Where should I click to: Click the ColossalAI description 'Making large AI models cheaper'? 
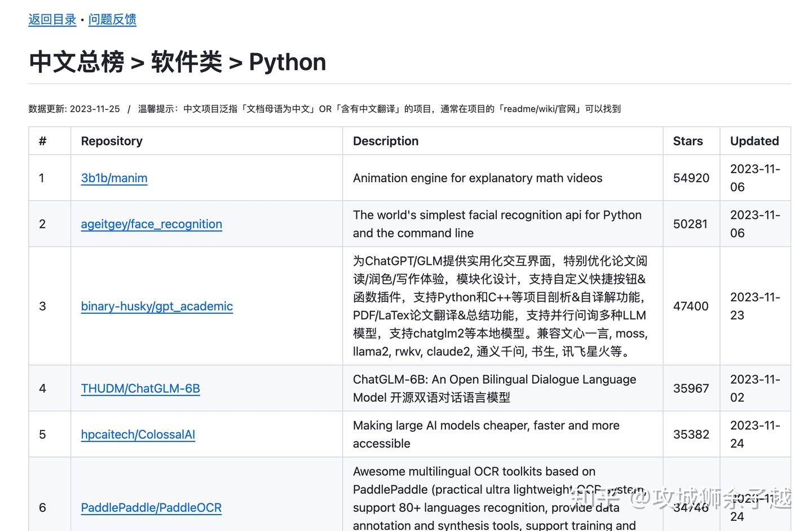click(486, 435)
